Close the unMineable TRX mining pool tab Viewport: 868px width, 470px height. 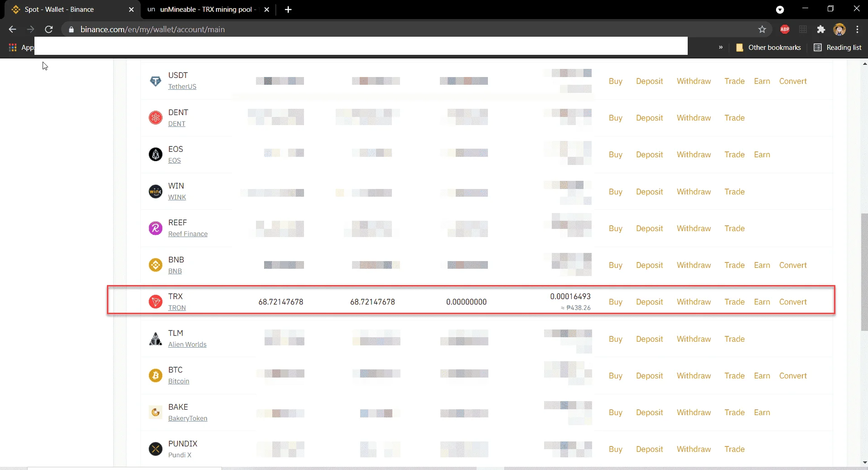point(267,10)
